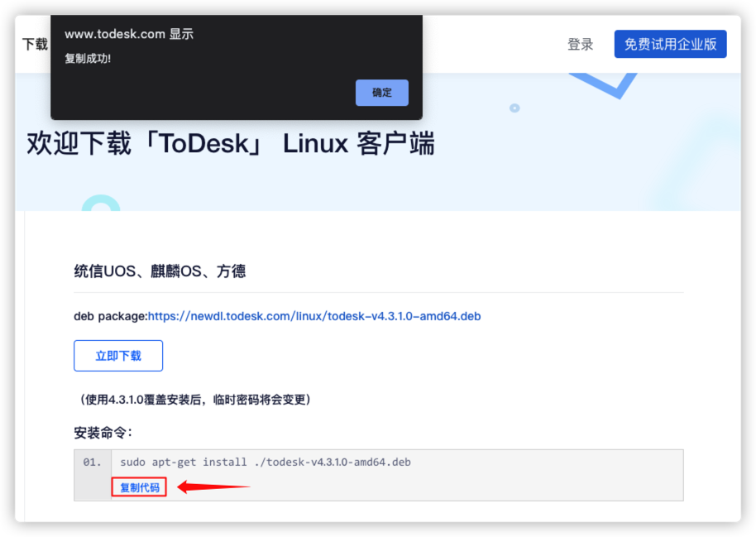Select the 下载 navigation item
756x537 pixels.
(x=35, y=45)
